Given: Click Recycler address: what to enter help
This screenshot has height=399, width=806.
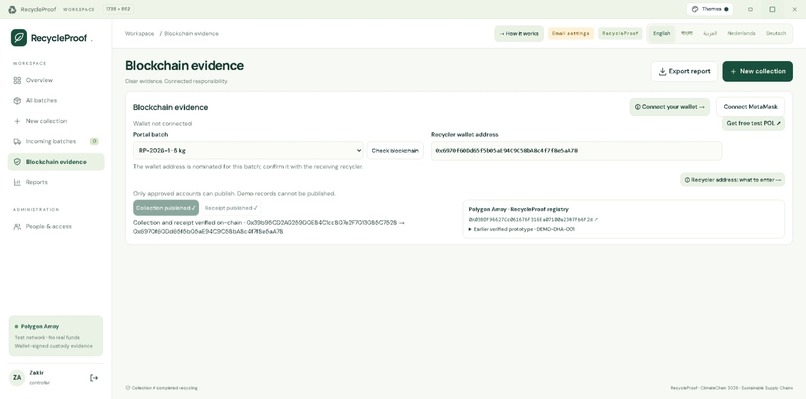Looking at the screenshot, I should [x=732, y=180].
